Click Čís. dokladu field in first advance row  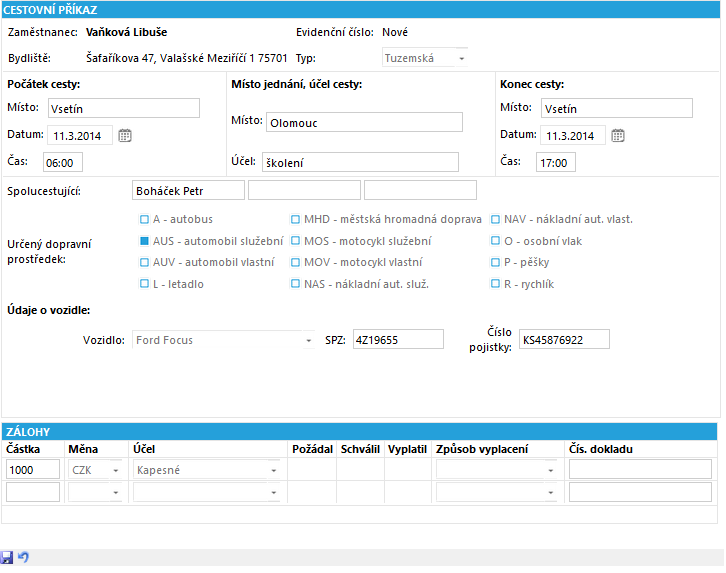point(640,469)
